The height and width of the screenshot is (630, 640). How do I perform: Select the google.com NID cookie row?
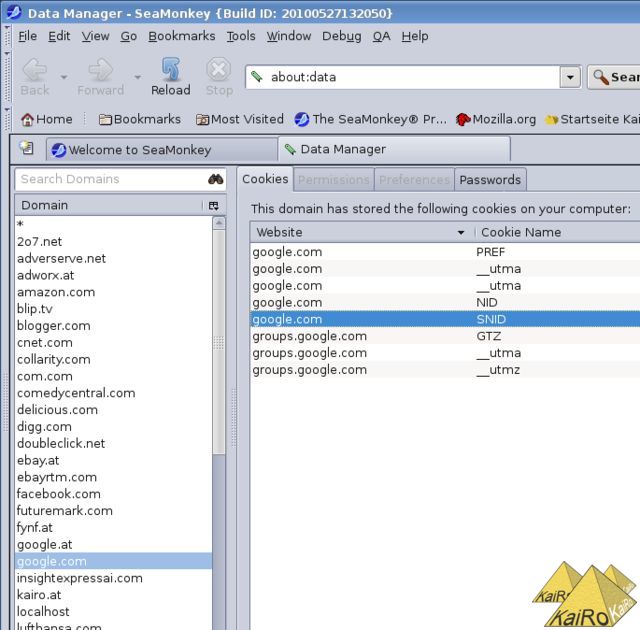tap(445, 303)
